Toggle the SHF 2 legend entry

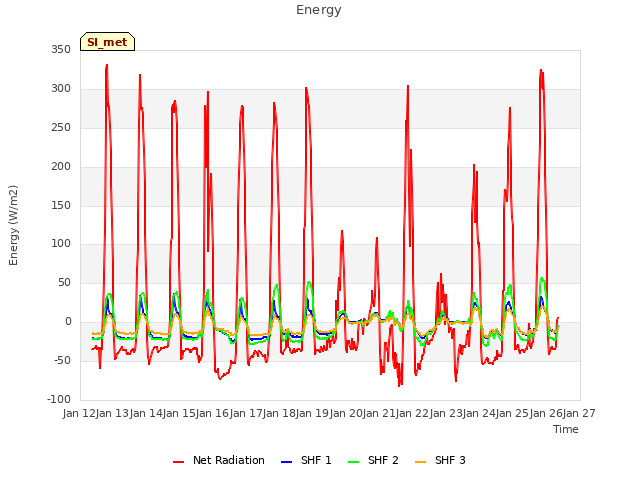click(x=373, y=460)
